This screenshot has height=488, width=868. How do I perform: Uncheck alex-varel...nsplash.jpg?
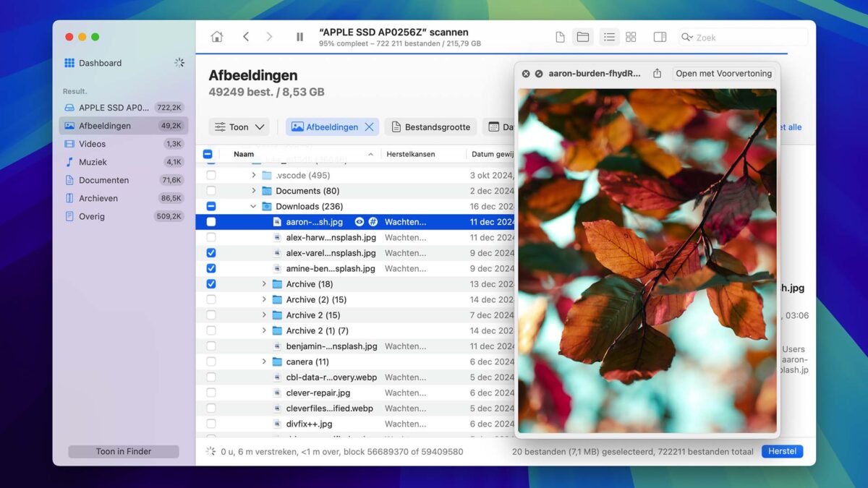click(210, 252)
